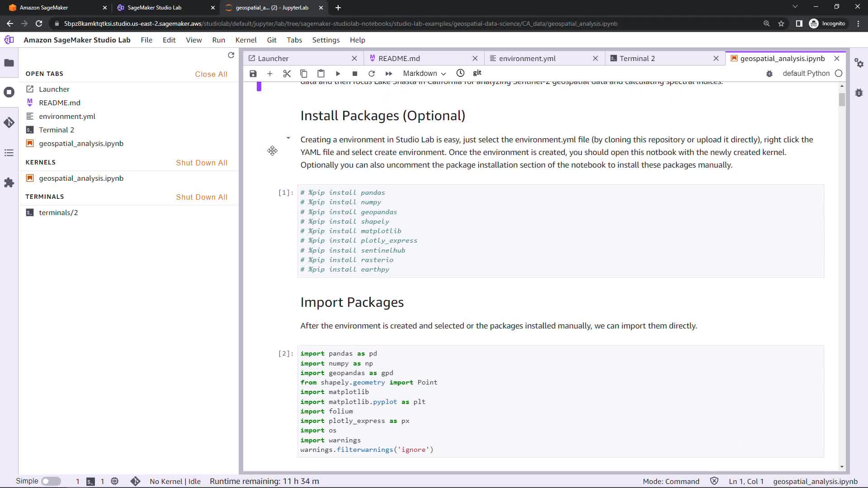The image size is (868, 488).
Task: Restart kernel and run all cells
Action: 389,74
